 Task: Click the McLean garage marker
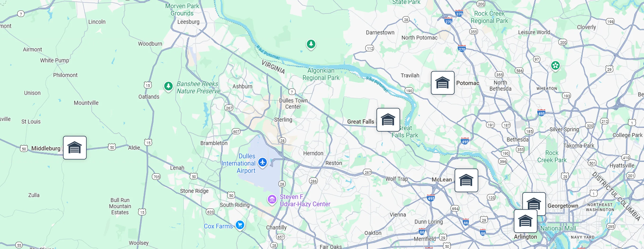[x=466, y=180]
